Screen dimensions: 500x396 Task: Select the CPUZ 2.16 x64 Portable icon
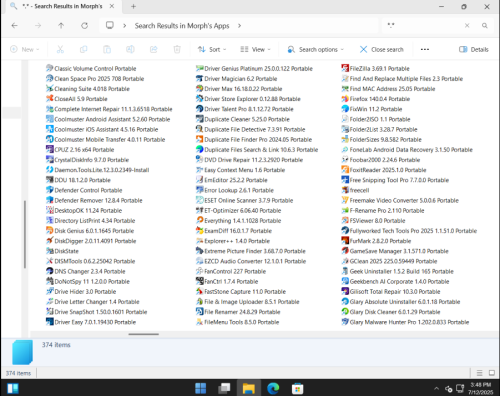pyautogui.click(x=50, y=149)
